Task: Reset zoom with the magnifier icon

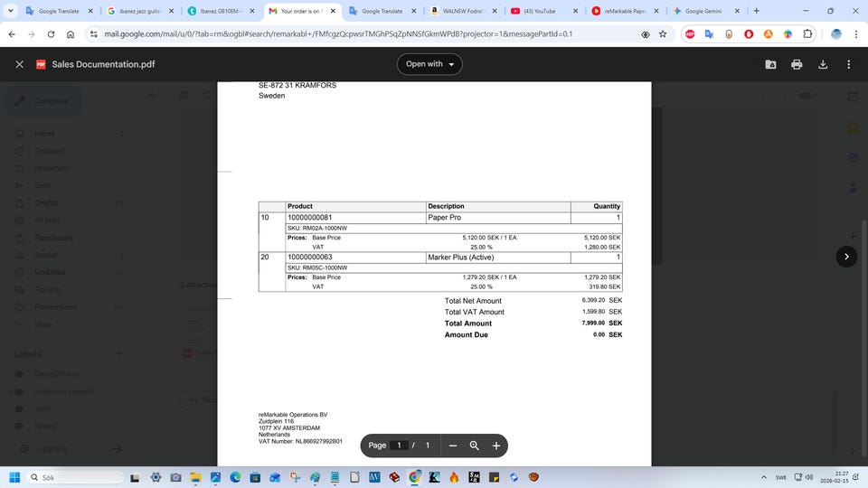Action: tap(475, 446)
